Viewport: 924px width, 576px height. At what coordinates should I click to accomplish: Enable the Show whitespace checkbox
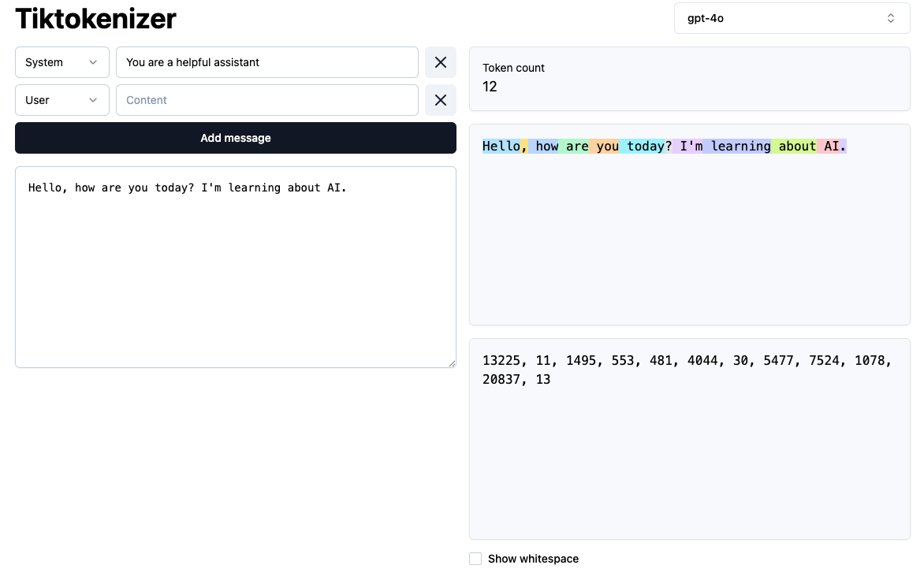pos(475,559)
